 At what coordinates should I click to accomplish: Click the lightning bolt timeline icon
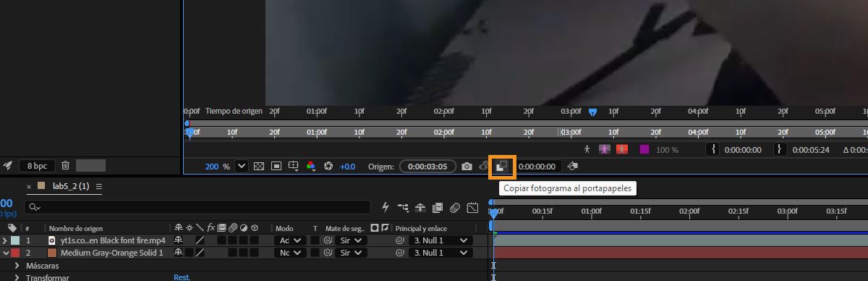pyautogui.click(x=386, y=208)
